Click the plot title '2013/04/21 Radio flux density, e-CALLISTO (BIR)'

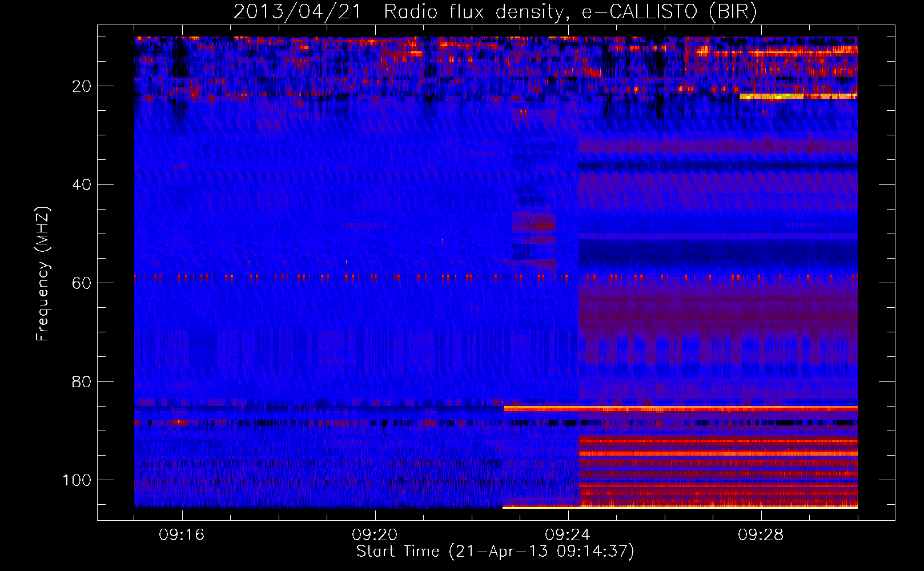click(x=495, y=12)
